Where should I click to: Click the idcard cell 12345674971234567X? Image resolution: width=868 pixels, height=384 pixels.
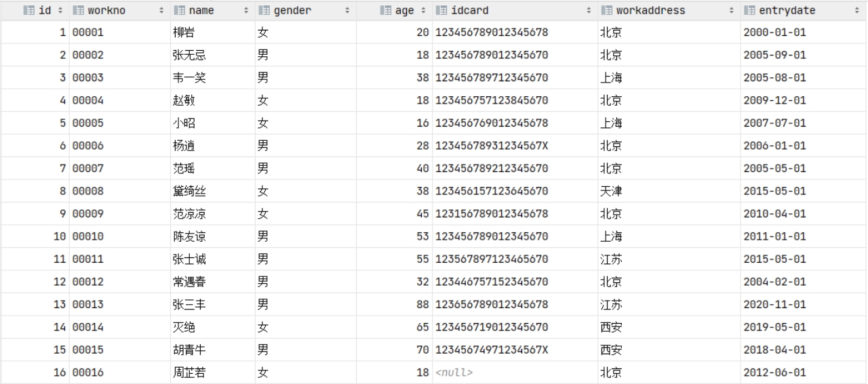491,349
